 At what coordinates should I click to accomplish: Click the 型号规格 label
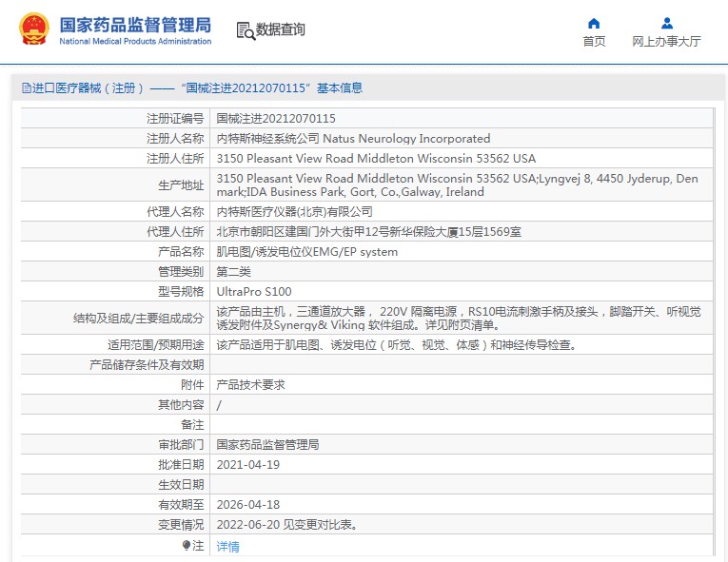coord(181,291)
